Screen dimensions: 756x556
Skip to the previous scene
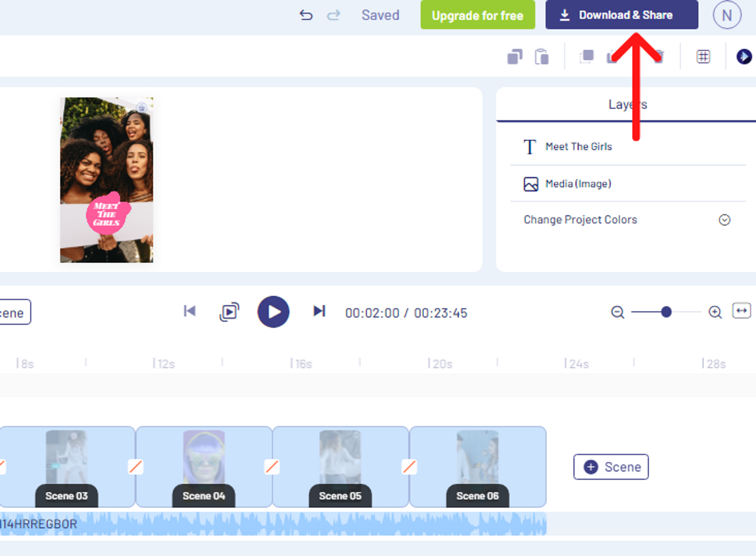click(x=190, y=311)
